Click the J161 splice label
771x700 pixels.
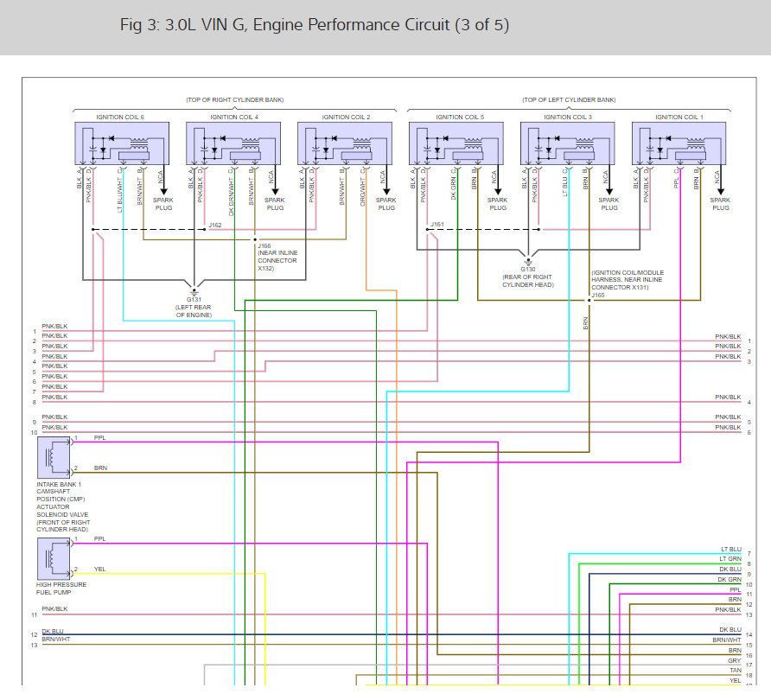click(437, 224)
